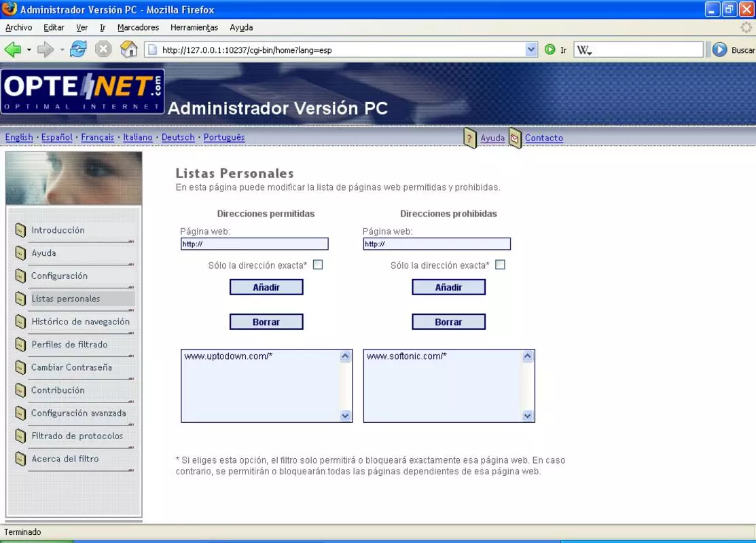756x543 pixels.
Task: Click the Contacto book icon
Action: (x=515, y=138)
